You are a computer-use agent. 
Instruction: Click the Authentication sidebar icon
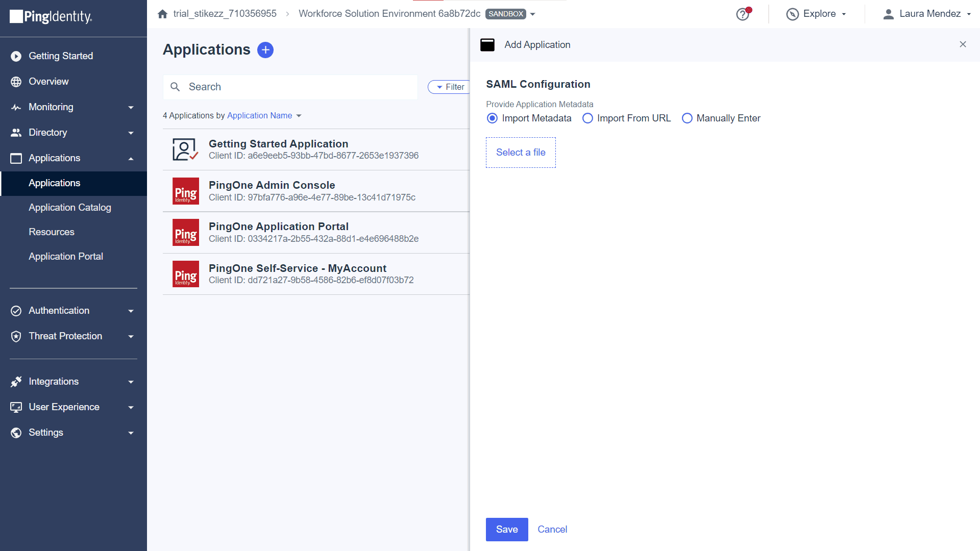17,310
